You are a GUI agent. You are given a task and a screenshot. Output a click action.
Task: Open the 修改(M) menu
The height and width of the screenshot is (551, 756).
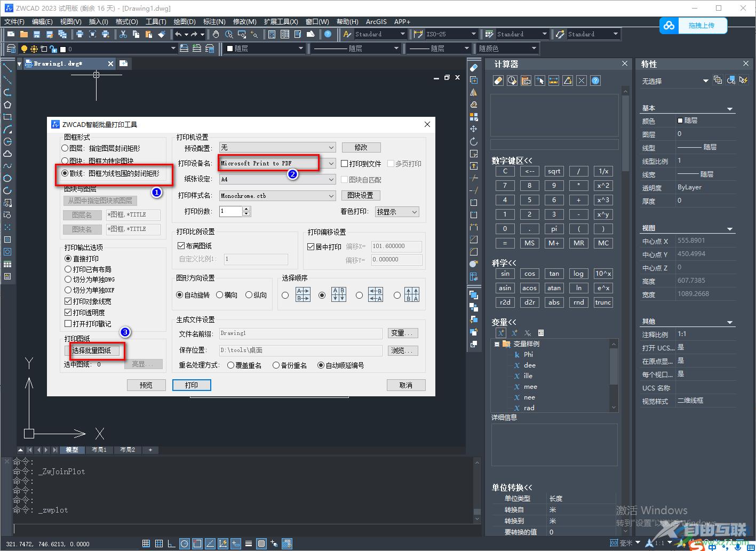pos(245,22)
